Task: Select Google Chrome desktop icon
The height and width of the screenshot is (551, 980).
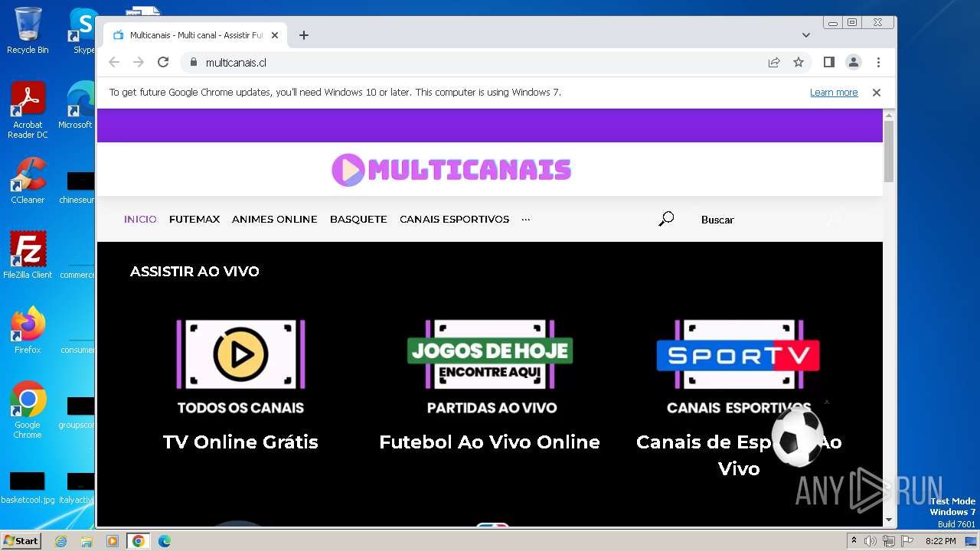Action: pyautogui.click(x=28, y=410)
